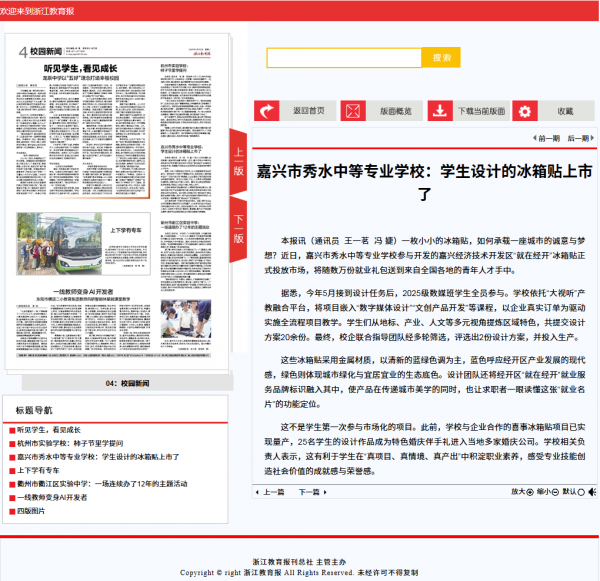Open article 一线教师变身AI开发者 in title list
This screenshot has height=581, width=600.
pyautogui.click(x=52, y=497)
